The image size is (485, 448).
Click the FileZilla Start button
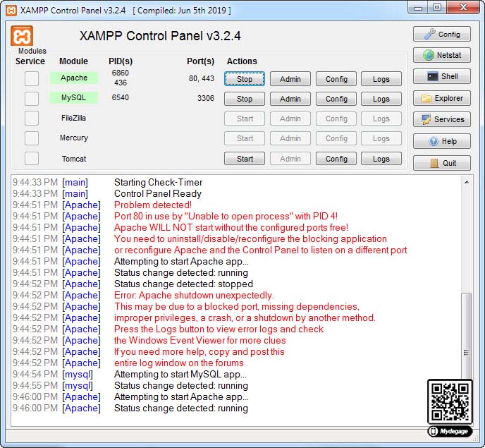pyautogui.click(x=245, y=119)
